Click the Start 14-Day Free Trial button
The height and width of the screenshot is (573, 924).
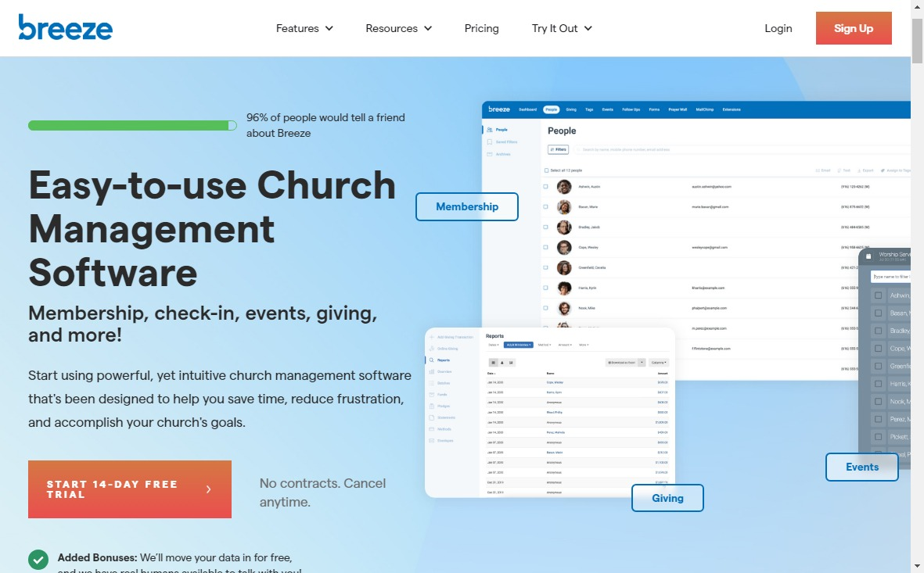[129, 489]
